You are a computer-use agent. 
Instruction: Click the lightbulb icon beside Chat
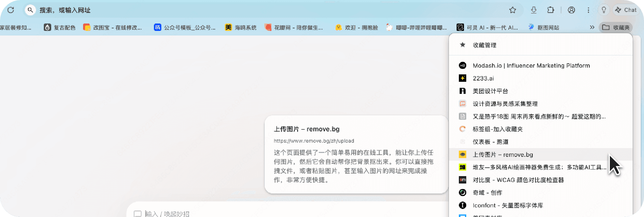point(604,10)
